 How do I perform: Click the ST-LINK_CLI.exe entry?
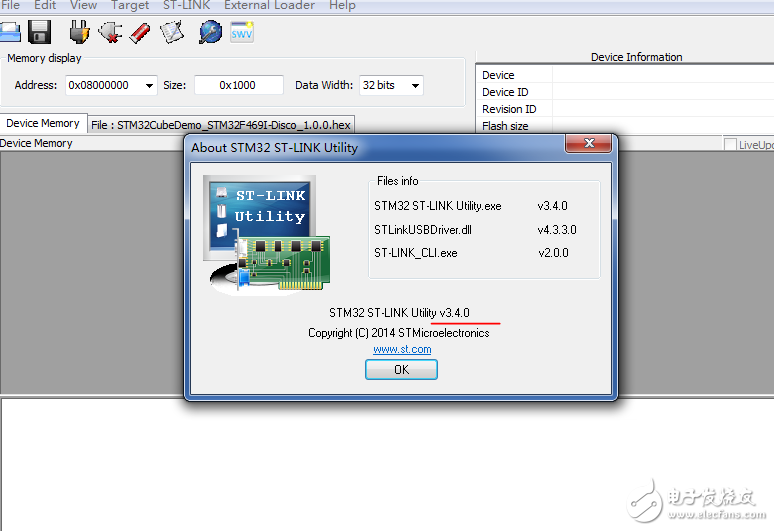pyautogui.click(x=416, y=253)
